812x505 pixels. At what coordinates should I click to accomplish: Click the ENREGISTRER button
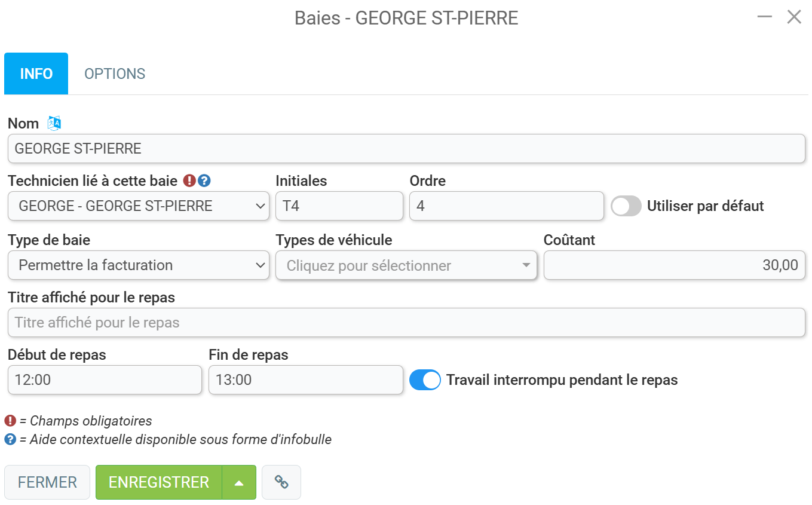159,482
